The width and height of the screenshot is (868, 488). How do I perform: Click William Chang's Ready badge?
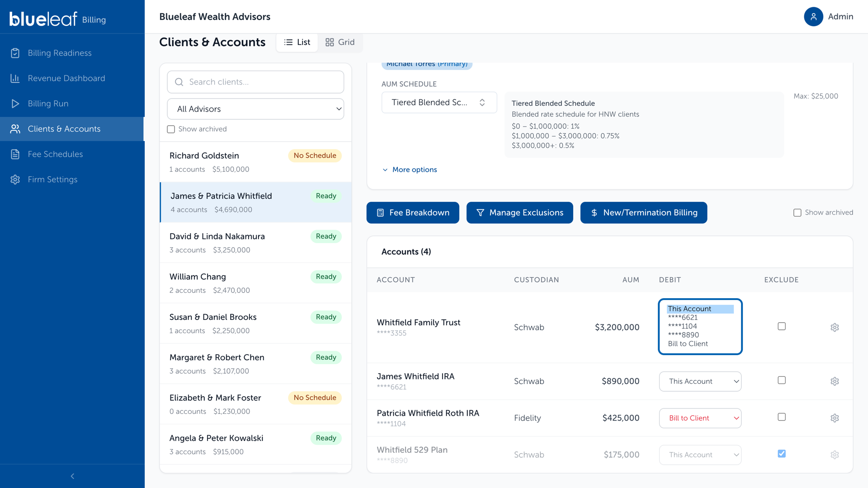tap(326, 277)
